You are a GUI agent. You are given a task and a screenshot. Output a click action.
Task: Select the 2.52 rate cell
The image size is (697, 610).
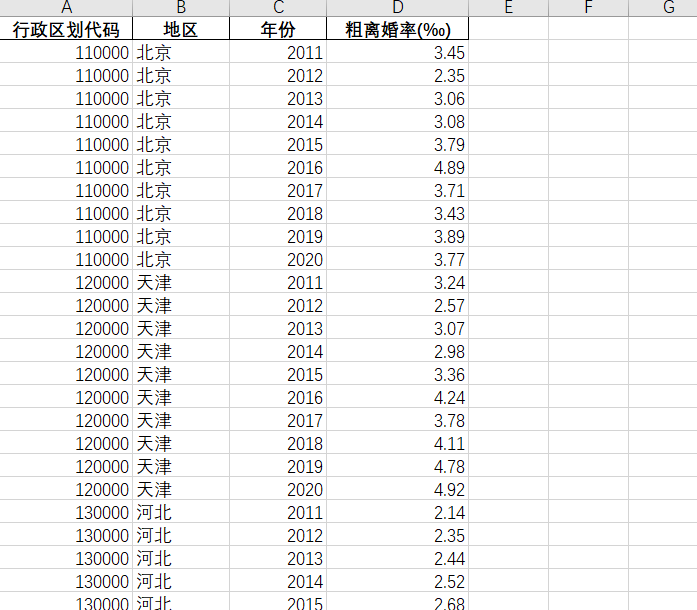[x=397, y=582]
